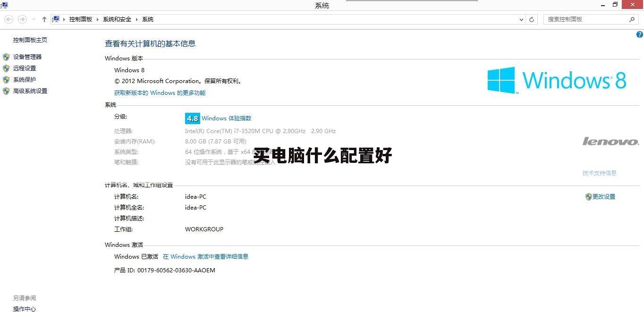Click the 查看有关计算机的基本信息 heading
This screenshot has width=644, height=312.
point(150,43)
